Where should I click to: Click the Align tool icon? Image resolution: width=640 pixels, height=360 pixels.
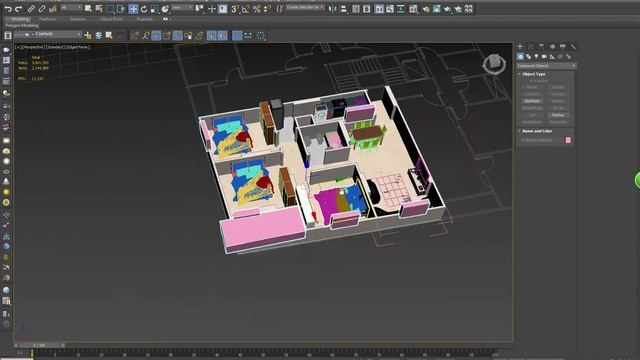point(343,9)
